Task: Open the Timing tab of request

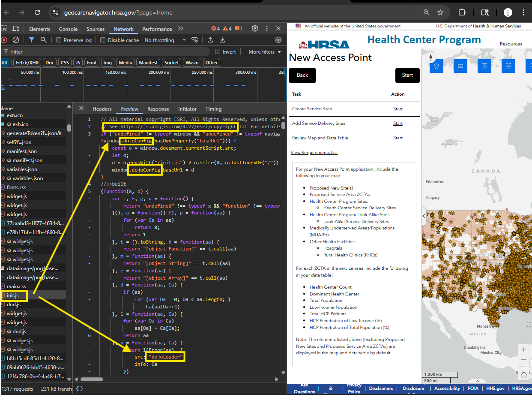Action: pyautogui.click(x=213, y=109)
